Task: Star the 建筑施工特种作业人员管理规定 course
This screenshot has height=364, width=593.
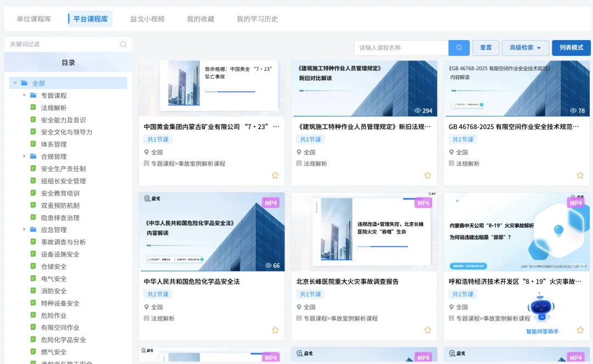Action: point(428,175)
